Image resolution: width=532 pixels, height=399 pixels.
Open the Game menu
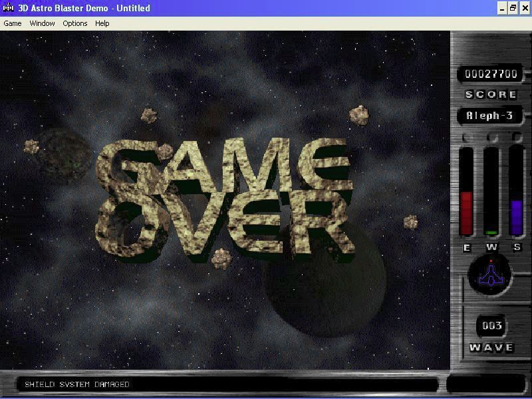(13, 23)
